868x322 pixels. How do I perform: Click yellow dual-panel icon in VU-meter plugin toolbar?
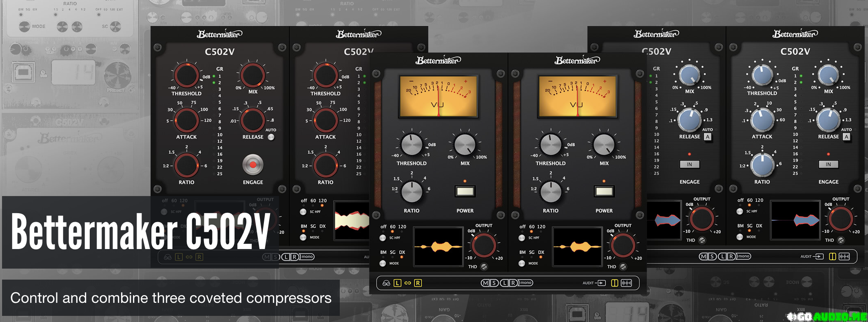pyautogui.click(x=614, y=283)
